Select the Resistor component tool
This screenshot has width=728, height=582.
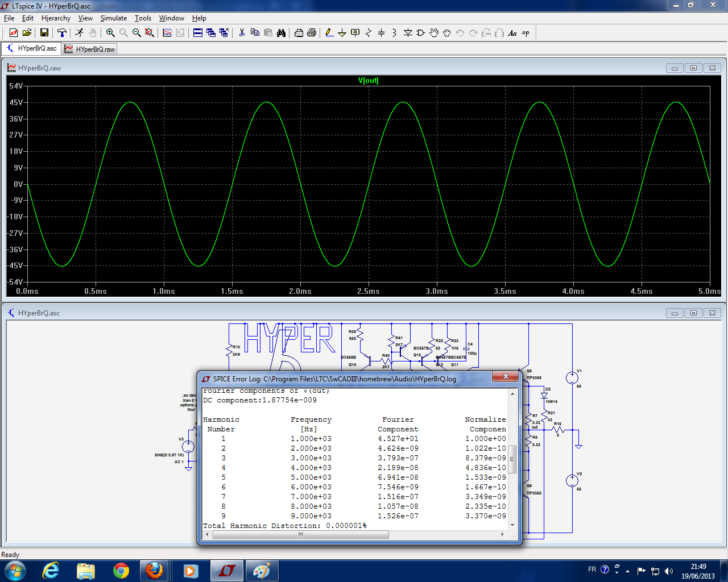click(x=368, y=33)
